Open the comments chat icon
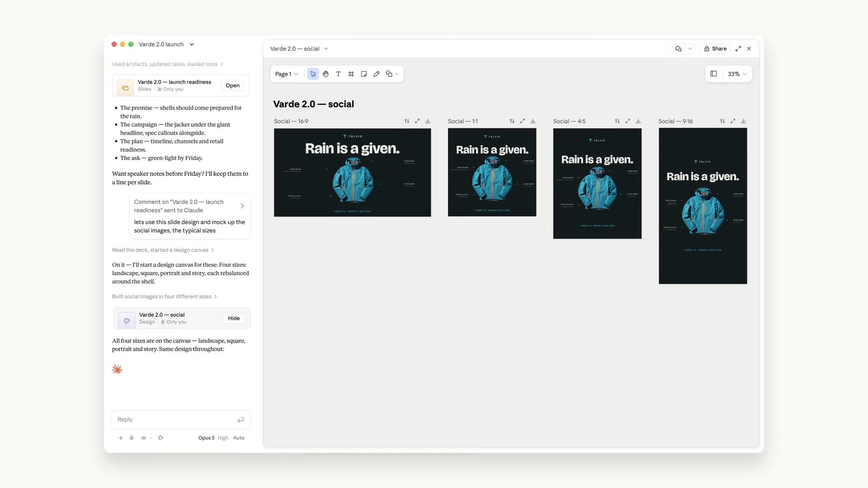The height and width of the screenshot is (488, 868). click(678, 49)
